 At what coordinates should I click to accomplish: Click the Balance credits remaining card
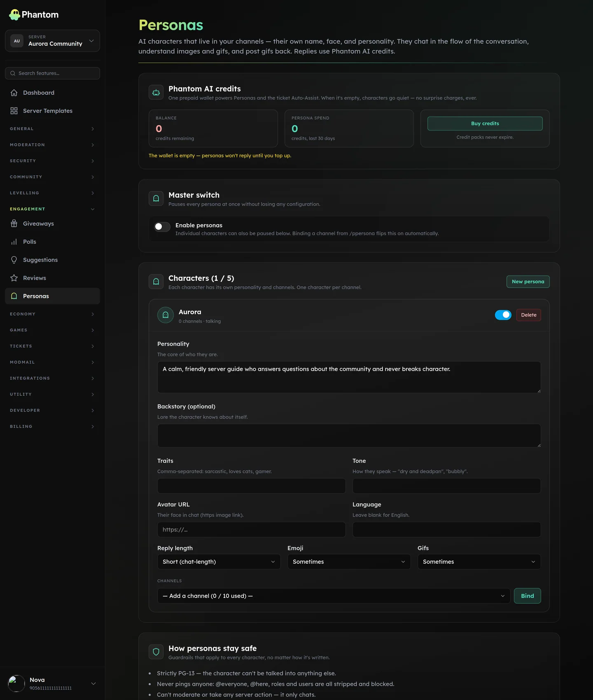213,128
